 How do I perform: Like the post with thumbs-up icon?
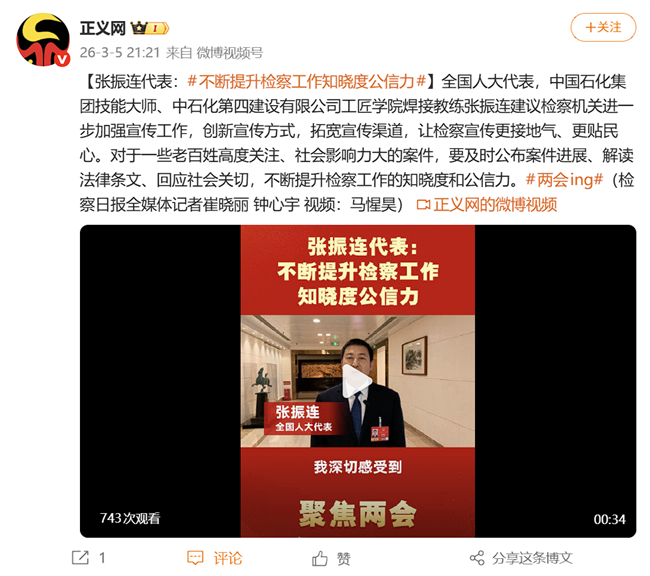pos(320,558)
